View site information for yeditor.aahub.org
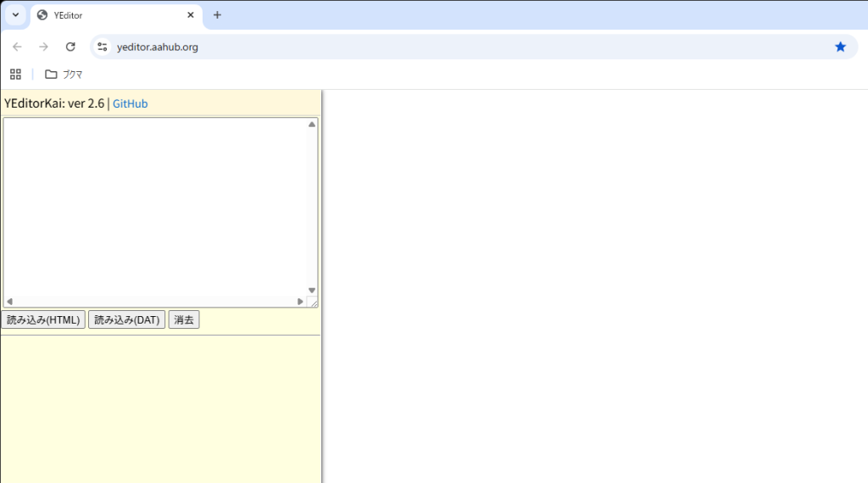This screenshot has width=868, height=483. [103, 47]
